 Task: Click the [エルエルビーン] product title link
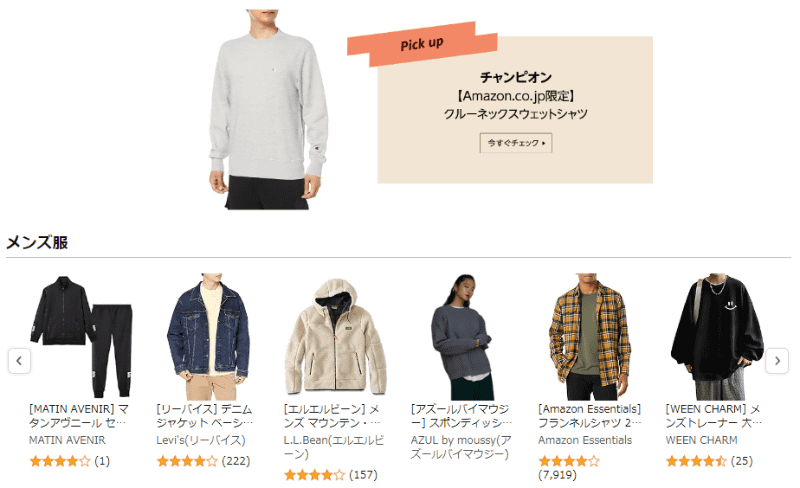332,416
